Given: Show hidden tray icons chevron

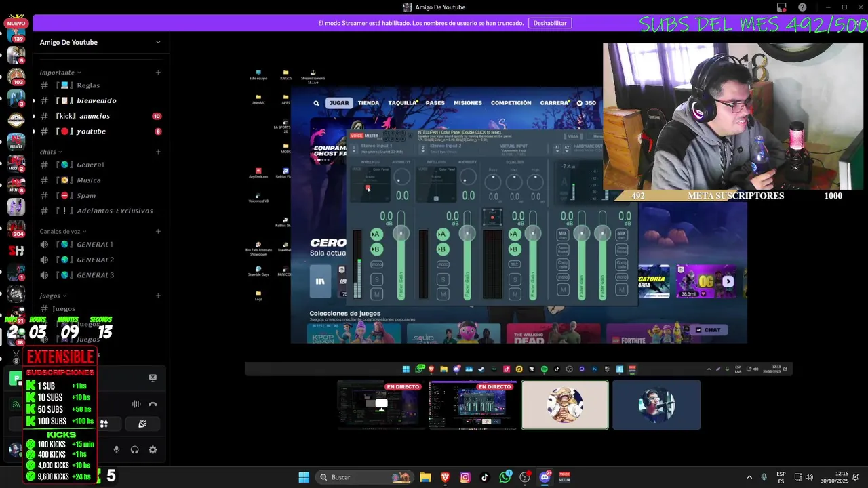Looking at the screenshot, I should [749, 477].
